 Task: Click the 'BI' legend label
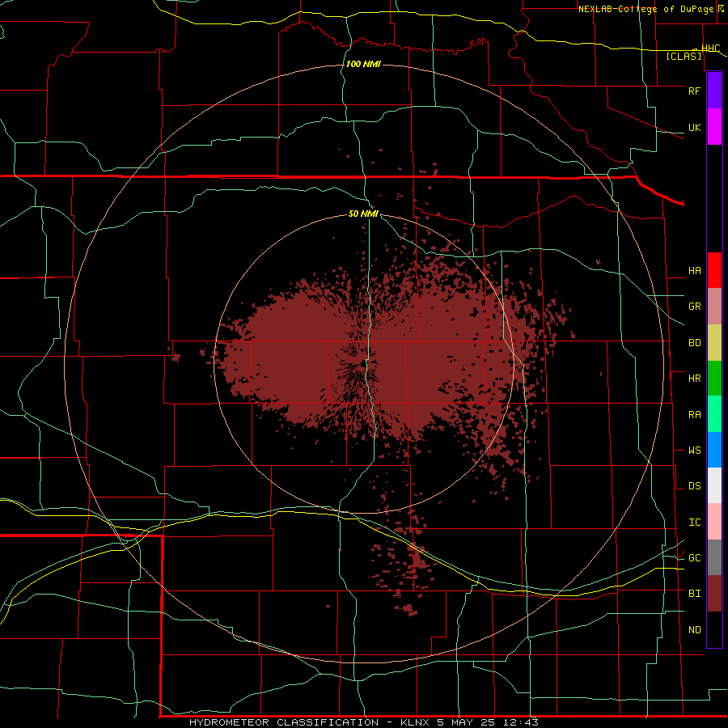point(694,594)
